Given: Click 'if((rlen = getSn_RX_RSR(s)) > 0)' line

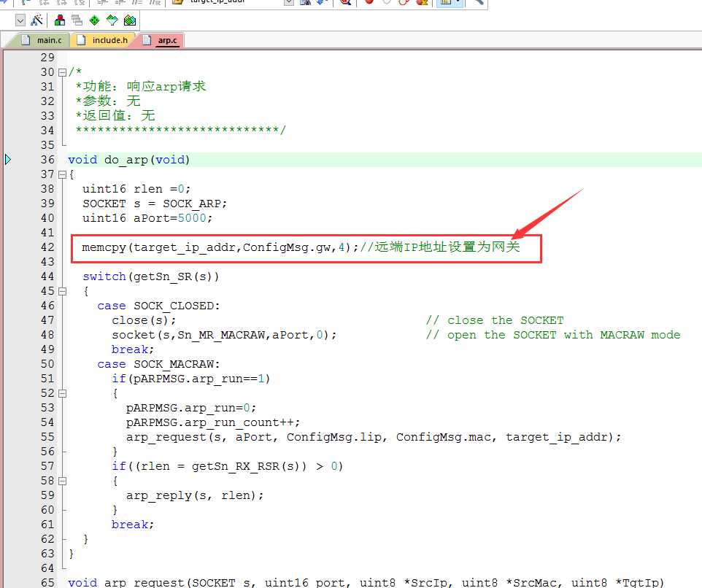Looking at the screenshot, I should coord(228,466).
